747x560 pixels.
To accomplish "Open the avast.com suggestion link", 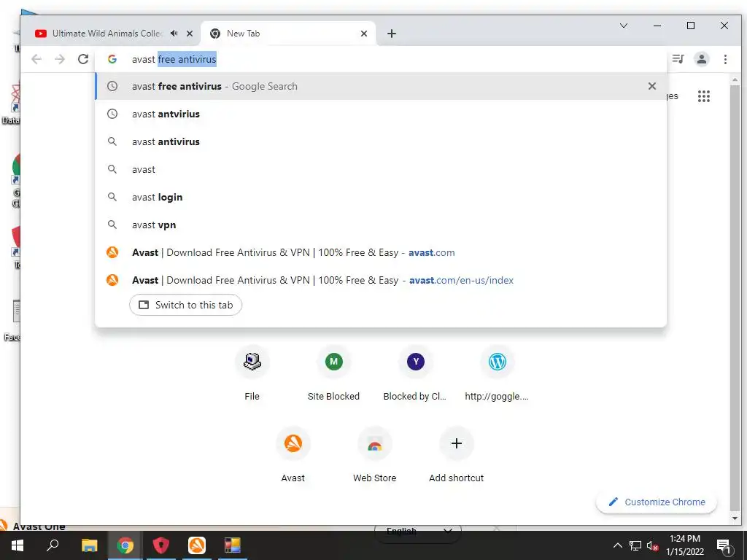I will [x=381, y=252].
